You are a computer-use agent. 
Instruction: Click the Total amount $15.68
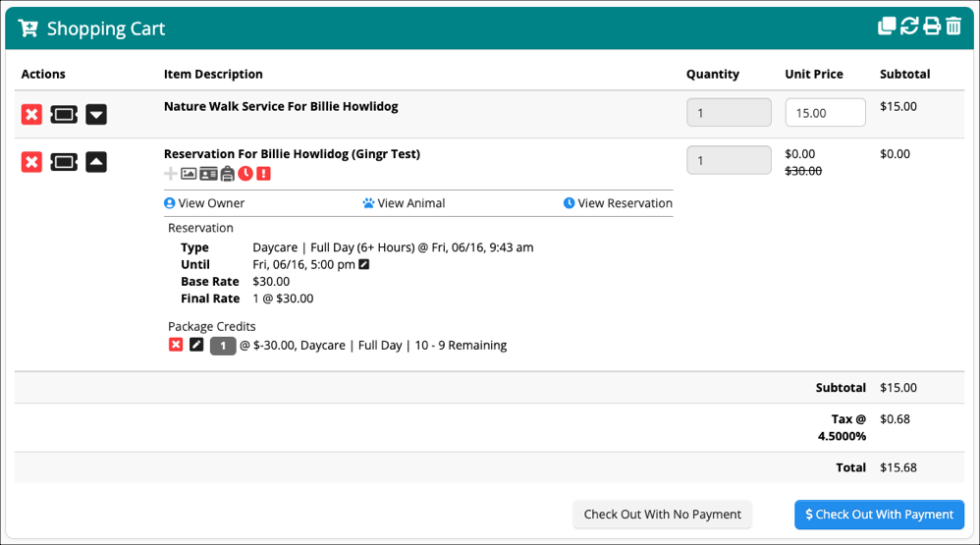click(898, 467)
